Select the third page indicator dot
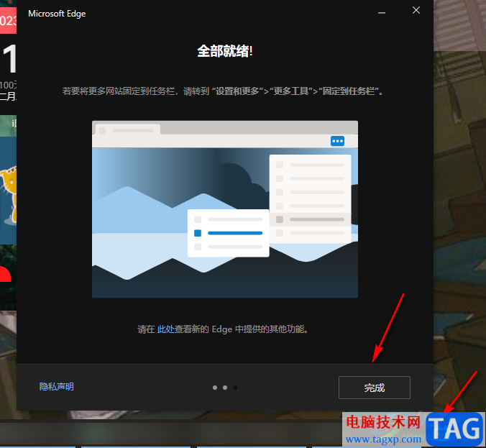The width and height of the screenshot is (486, 448). point(235,388)
